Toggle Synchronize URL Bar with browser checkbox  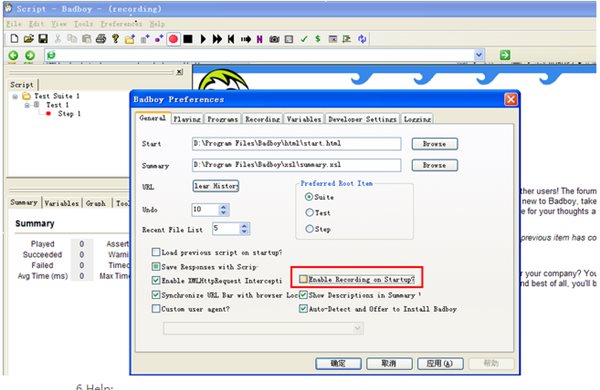coord(156,295)
